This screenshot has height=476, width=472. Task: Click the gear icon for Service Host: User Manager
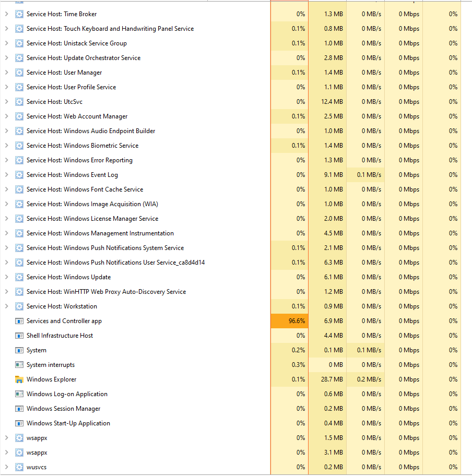pyautogui.click(x=19, y=72)
